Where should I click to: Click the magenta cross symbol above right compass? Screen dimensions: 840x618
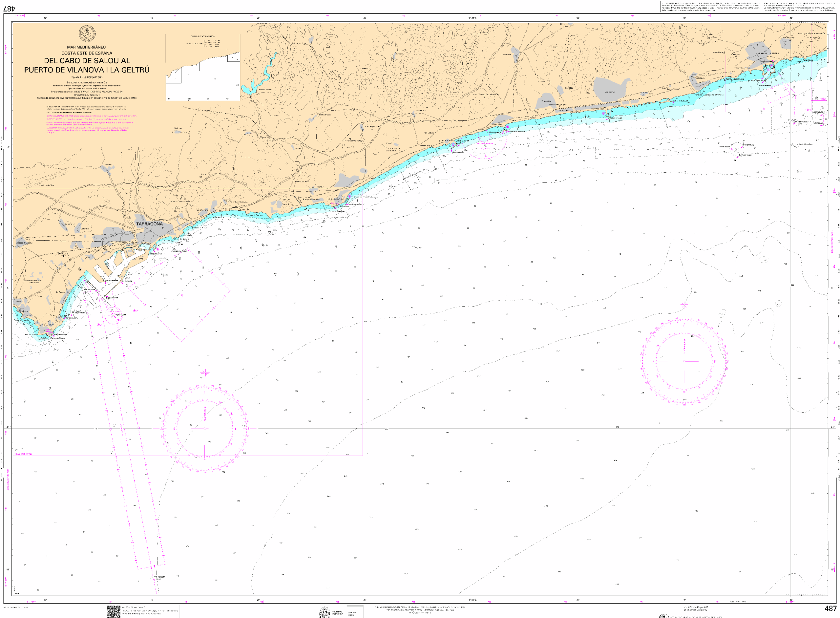pyautogui.click(x=684, y=305)
